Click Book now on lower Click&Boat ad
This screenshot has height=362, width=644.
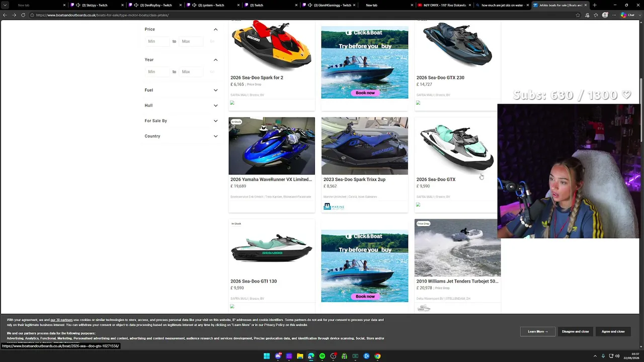pos(365,296)
